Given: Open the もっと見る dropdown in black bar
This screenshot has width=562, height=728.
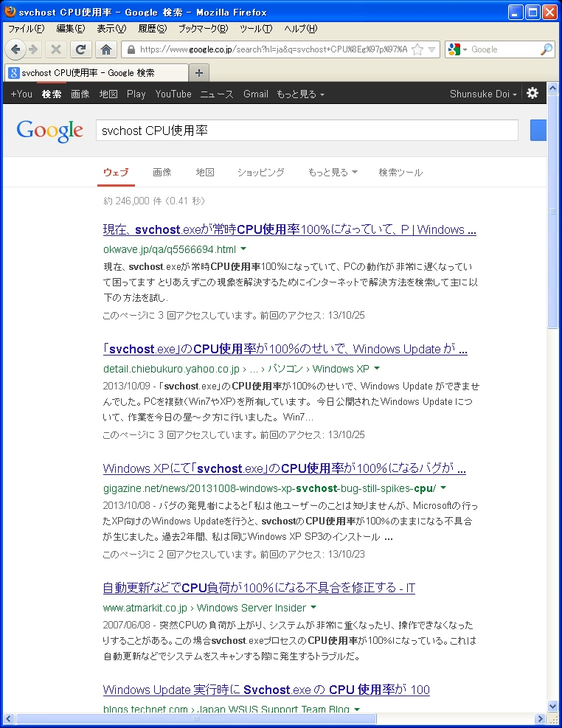Looking at the screenshot, I should (x=299, y=94).
